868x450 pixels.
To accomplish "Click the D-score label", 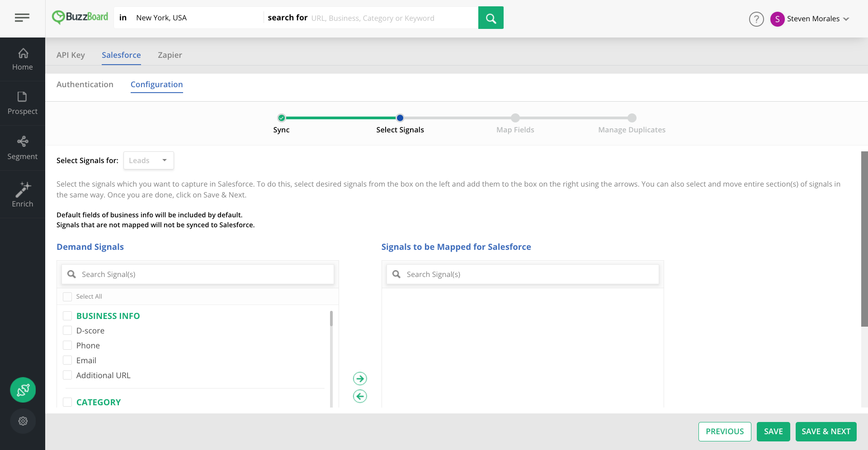I will (x=90, y=331).
